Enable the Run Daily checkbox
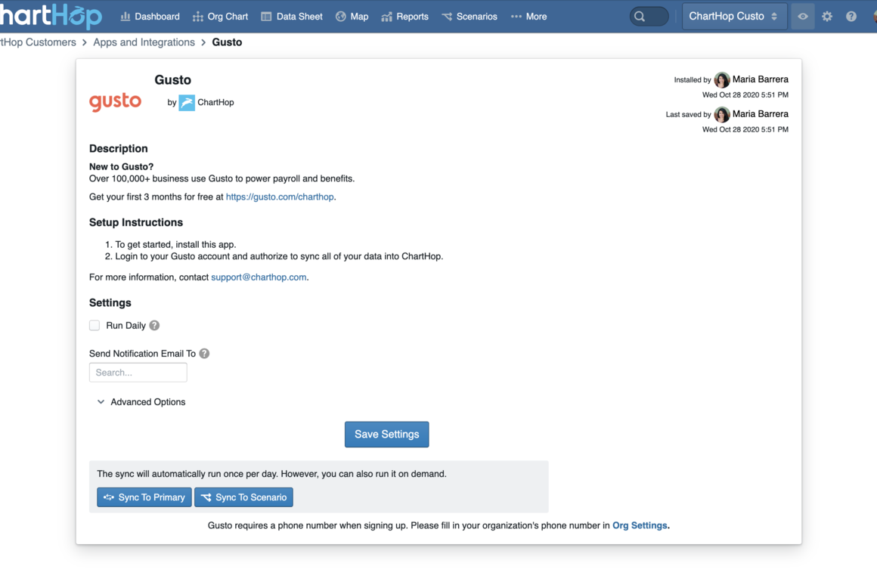Viewport: 877px width, 588px height. tap(95, 325)
